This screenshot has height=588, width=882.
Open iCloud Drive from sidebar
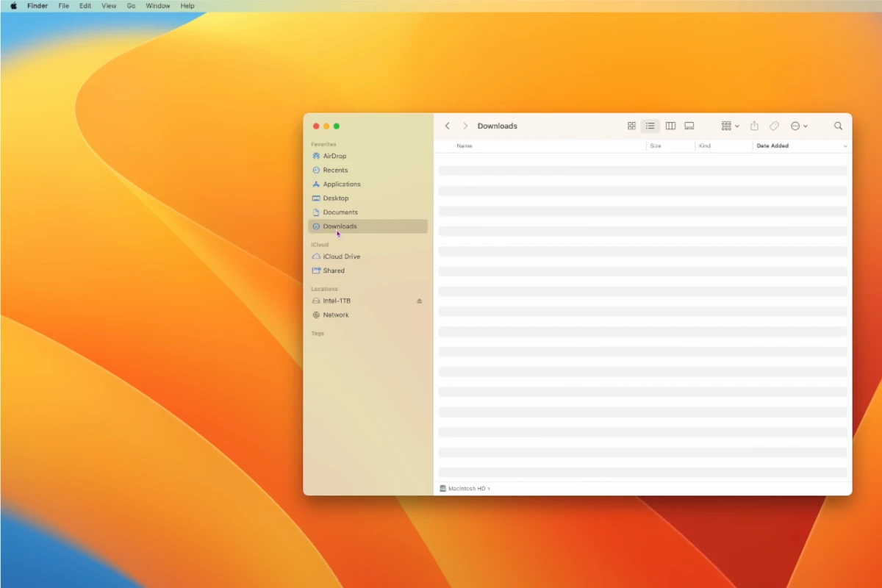click(341, 257)
